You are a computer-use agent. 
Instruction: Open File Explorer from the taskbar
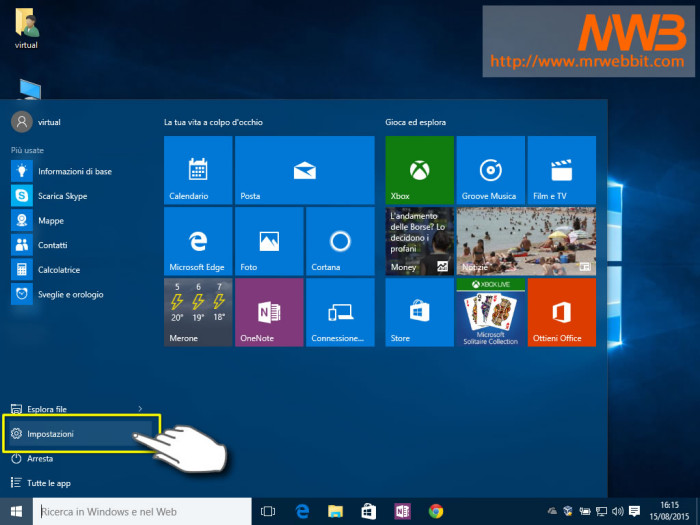pyautogui.click(x=335, y=511)
